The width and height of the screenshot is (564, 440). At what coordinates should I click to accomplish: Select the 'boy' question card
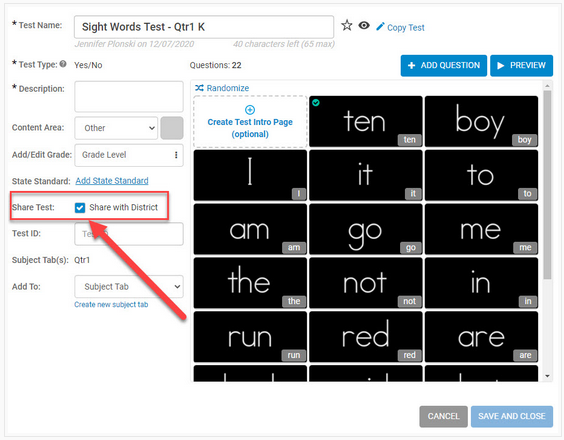point(481,122)
